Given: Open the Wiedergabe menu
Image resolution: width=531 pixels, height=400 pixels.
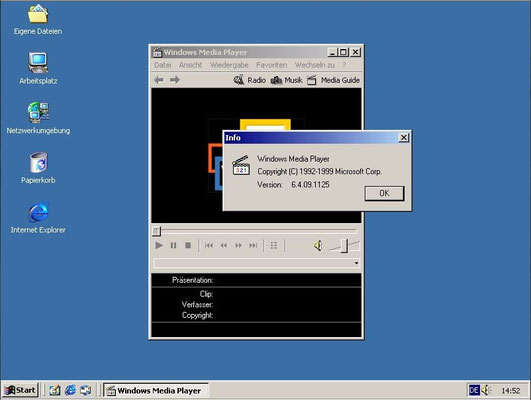Looking at the screenshot, I should [229, 65].
